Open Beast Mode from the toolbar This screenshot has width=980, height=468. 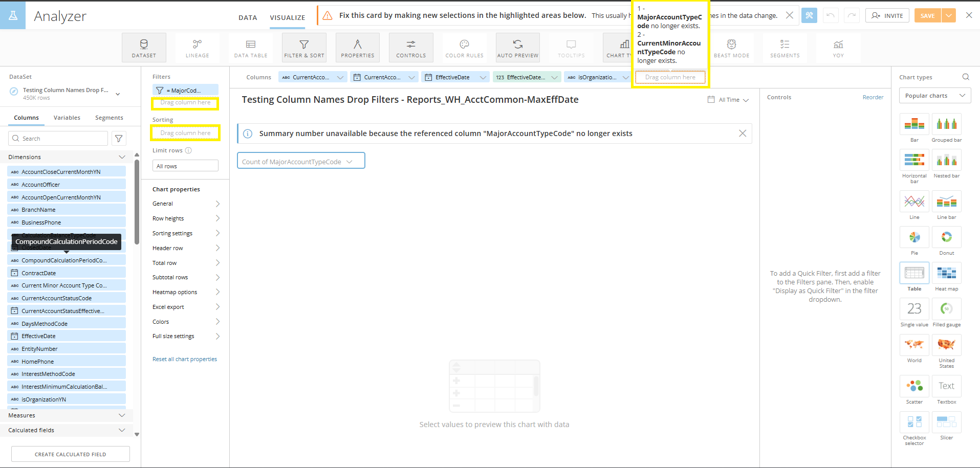point(731,48)
